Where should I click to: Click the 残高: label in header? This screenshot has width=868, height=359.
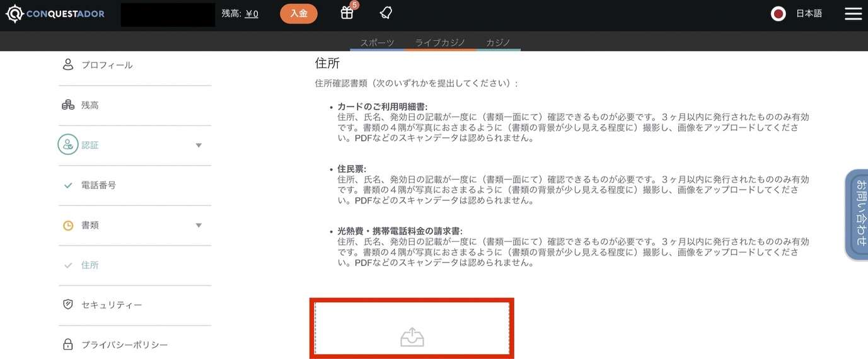pos(231,13)
